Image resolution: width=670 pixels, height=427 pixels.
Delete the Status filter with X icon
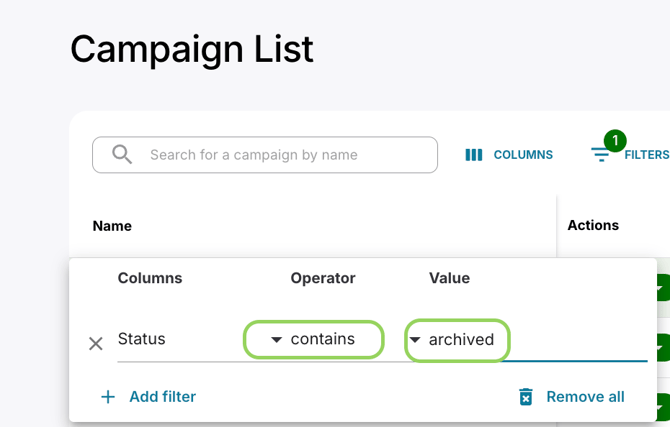(96, 344)
